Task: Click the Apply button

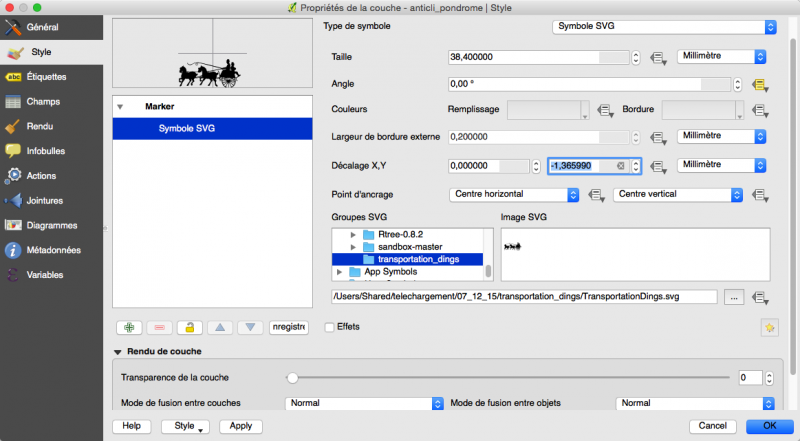Action: pyautogui.click(x=240, y=425)
